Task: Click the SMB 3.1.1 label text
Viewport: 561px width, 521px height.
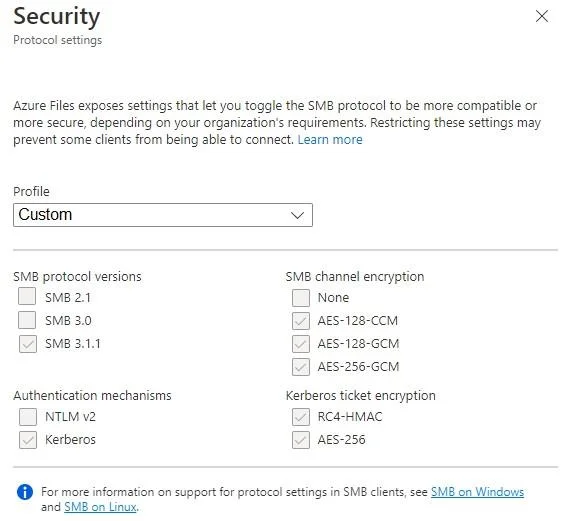Action: point(73,344)
